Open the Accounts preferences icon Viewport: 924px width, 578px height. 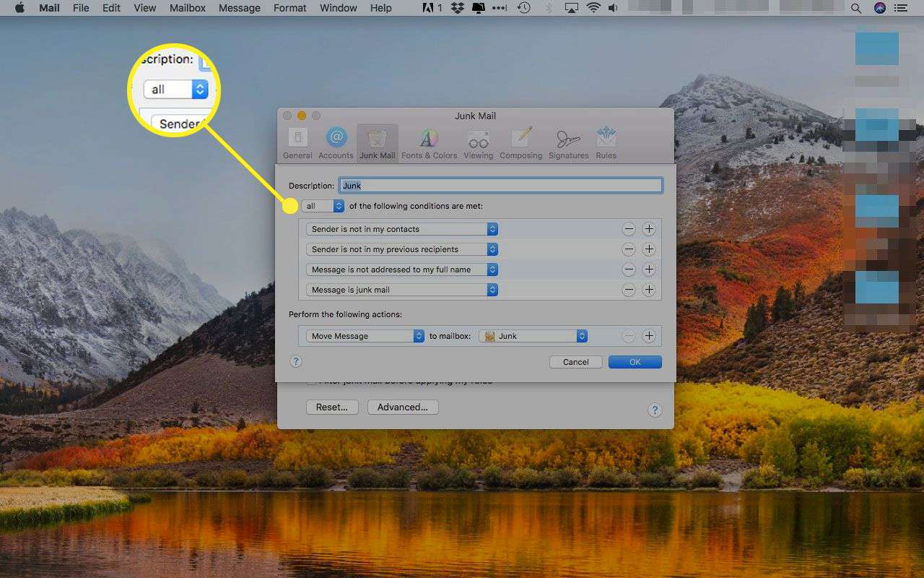click(x=336, y=142)
